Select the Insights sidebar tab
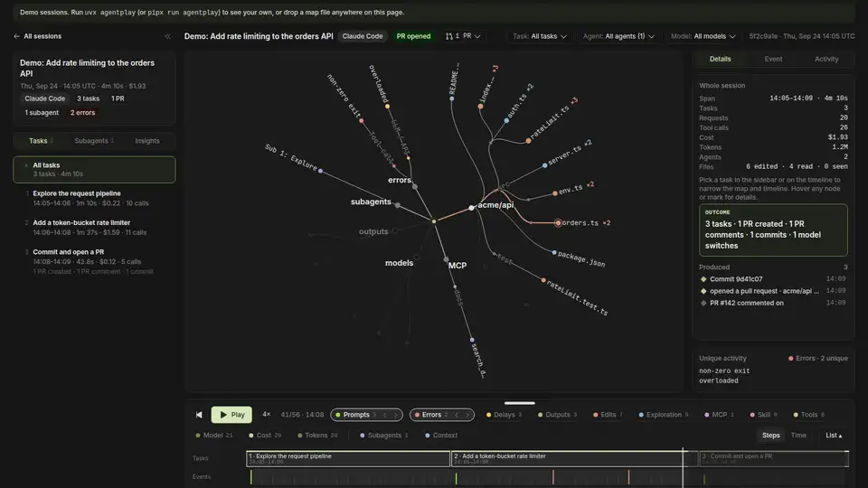868x488 pixels. point(146,141)
